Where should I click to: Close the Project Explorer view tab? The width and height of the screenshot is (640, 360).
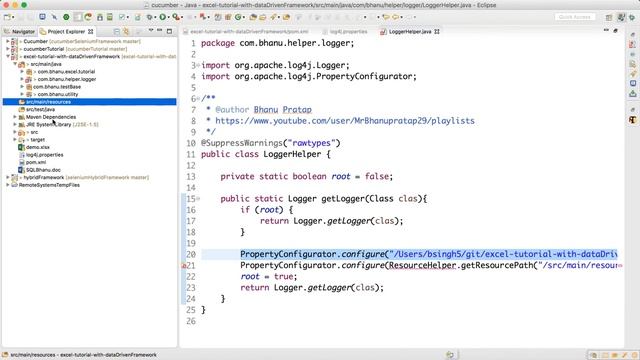[91, 31]
